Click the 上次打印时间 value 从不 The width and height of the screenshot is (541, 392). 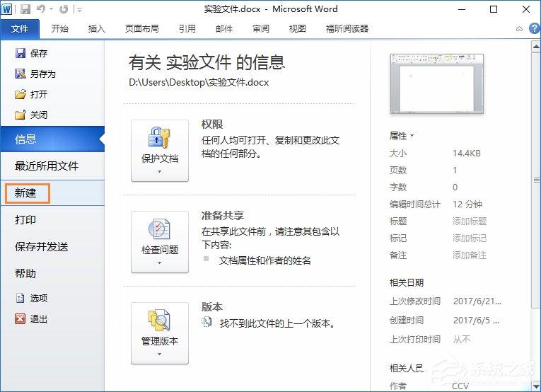(462, 340)
